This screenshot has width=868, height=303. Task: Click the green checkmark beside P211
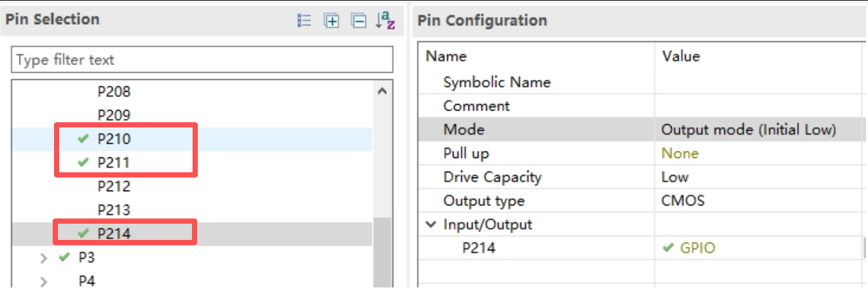tap(83, 163)
